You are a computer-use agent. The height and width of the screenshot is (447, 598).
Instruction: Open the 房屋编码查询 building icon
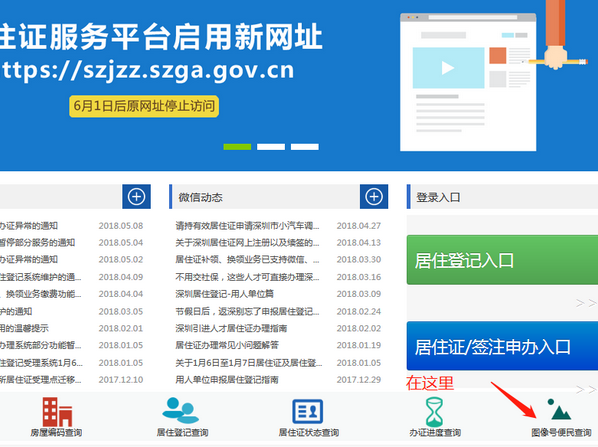click(x=57, y=412)
